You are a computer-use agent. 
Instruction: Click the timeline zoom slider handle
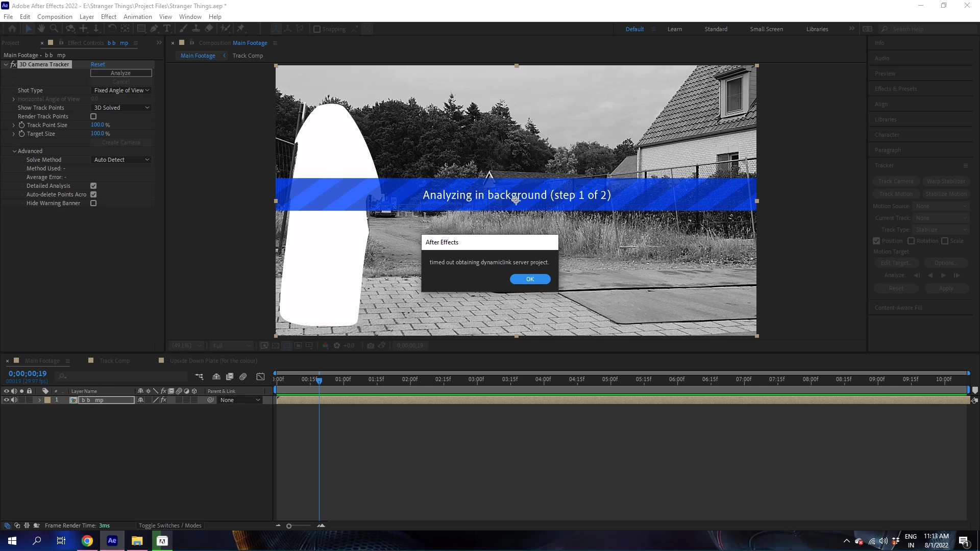pyautogui.click(x=289, y=526)
